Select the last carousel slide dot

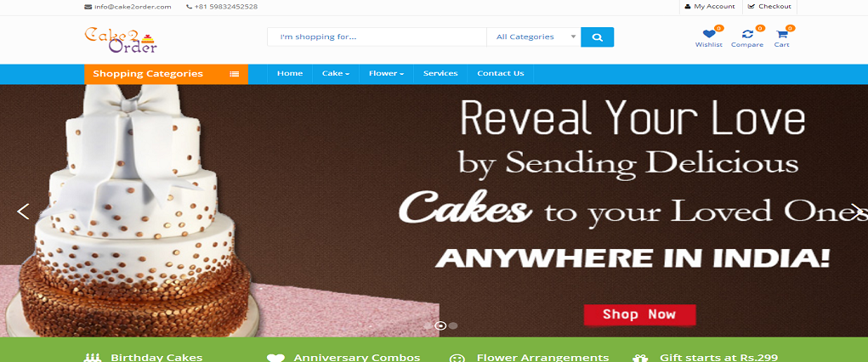(453, 325)
